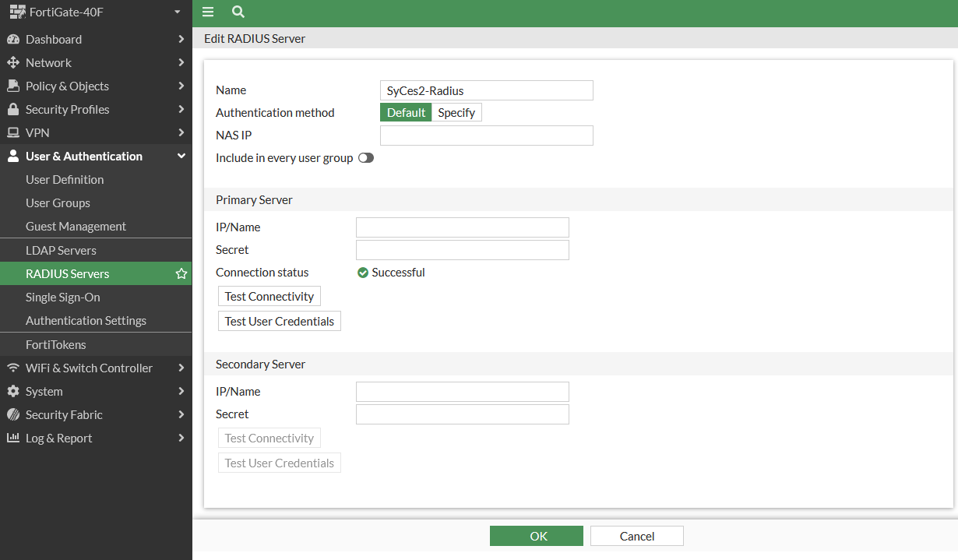Image resolution: width=958 pixels, height=560 pixels.
Task: Expand the Security Fabric chevron
Action: [x=181, y=414]
